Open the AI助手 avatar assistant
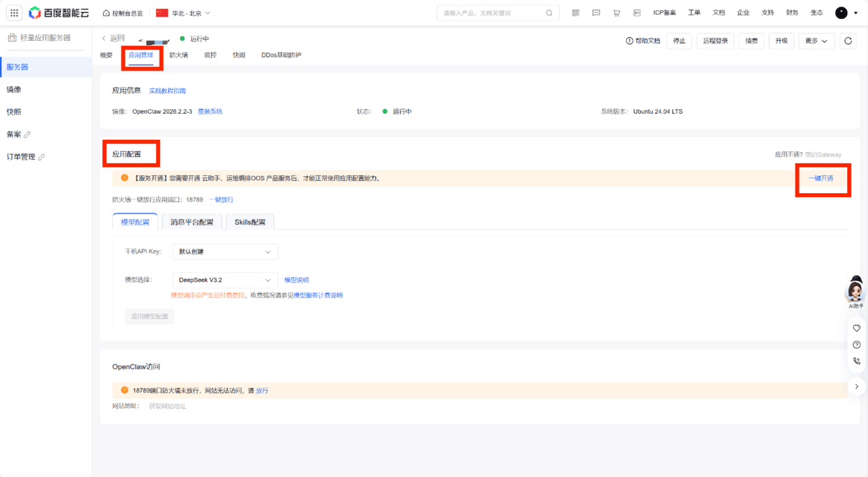 coord(856,291)
